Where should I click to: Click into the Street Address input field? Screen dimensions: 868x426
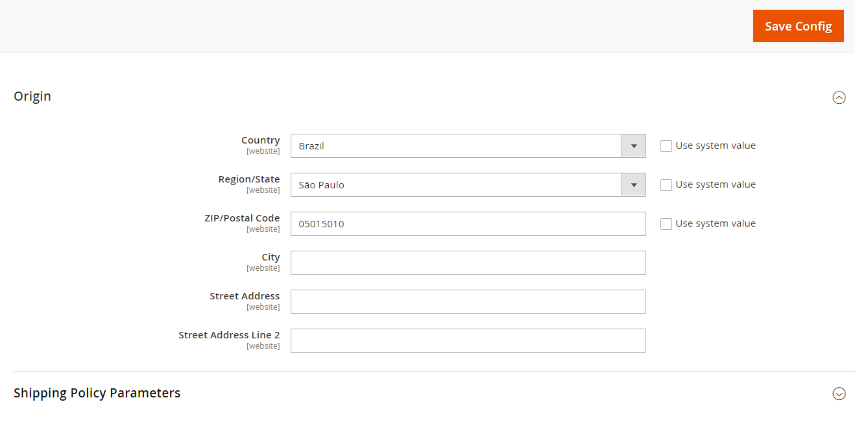click(468, 302)
